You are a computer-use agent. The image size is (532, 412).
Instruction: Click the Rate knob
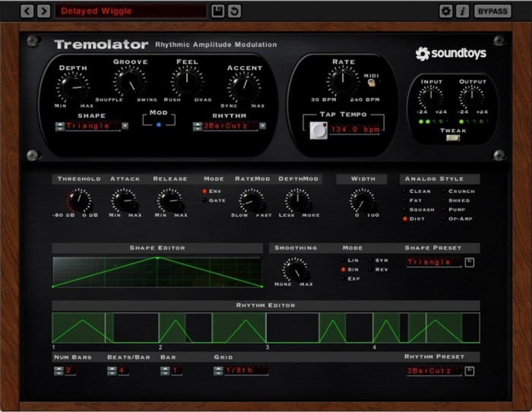(x=343, y=81)
